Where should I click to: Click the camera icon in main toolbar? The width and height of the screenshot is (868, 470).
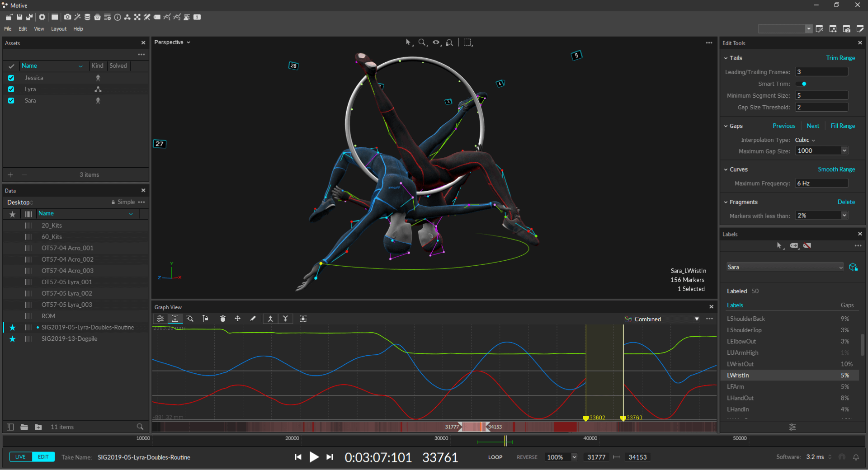67,17
